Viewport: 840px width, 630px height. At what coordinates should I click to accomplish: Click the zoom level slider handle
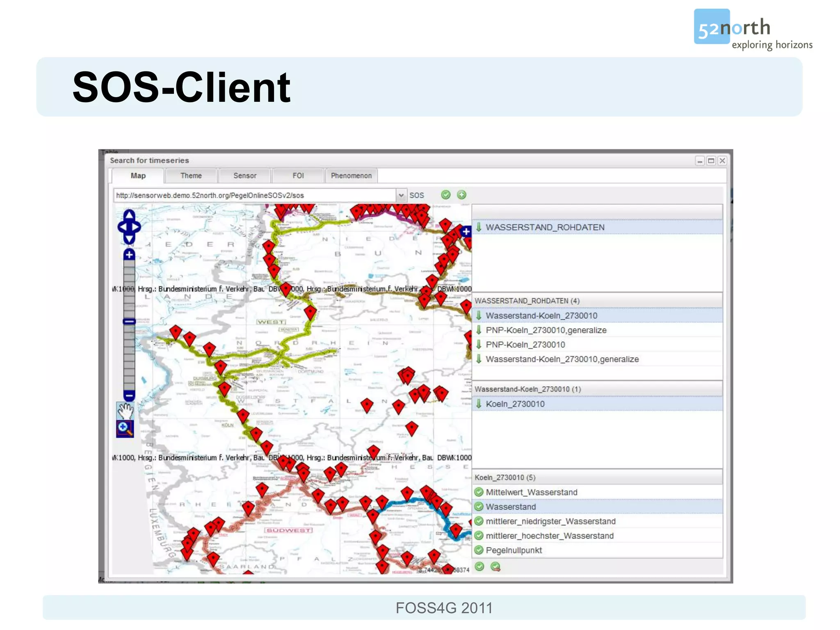click(129, 322)
